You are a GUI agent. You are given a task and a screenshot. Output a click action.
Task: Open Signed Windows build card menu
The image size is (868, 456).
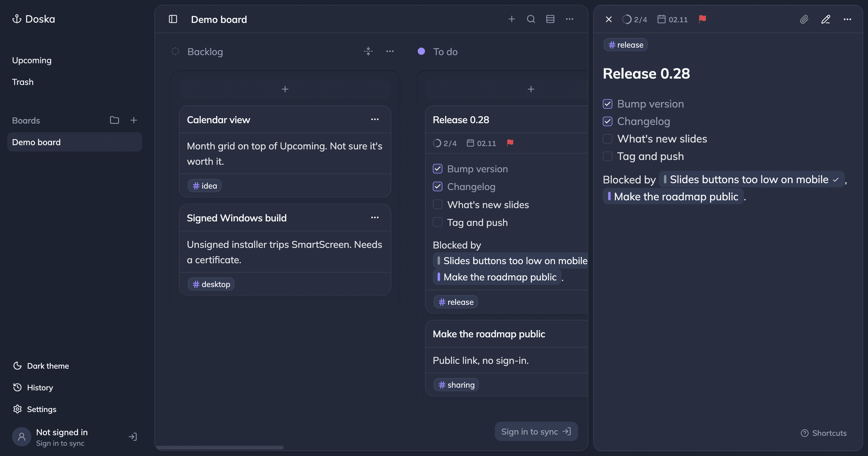375,218
